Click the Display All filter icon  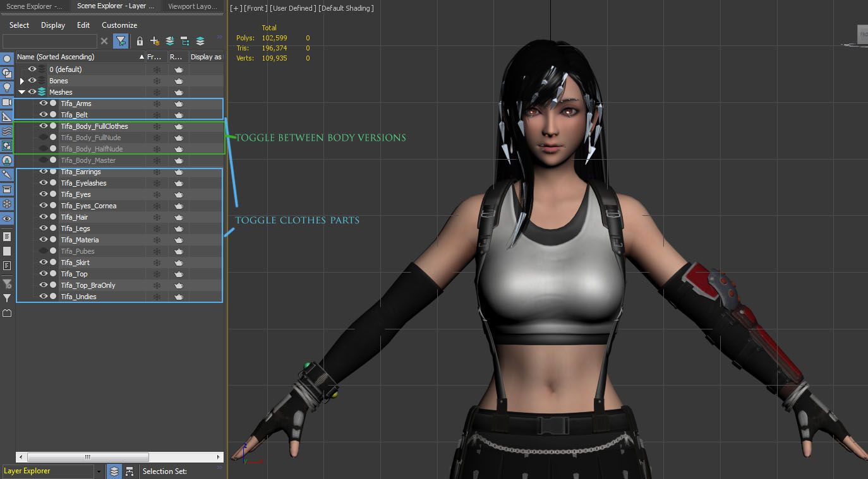point(7,237)
